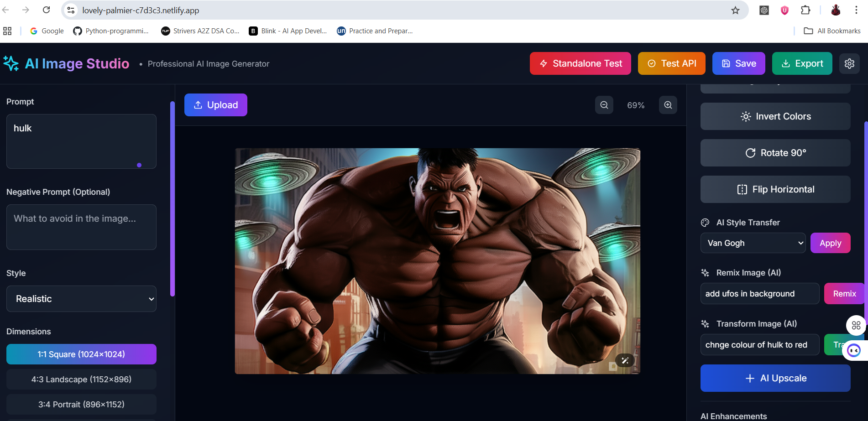This screenshot has width=868, height=421.
Task: Click the AI Style Transfer palette icon
Action: pos(705,223)
